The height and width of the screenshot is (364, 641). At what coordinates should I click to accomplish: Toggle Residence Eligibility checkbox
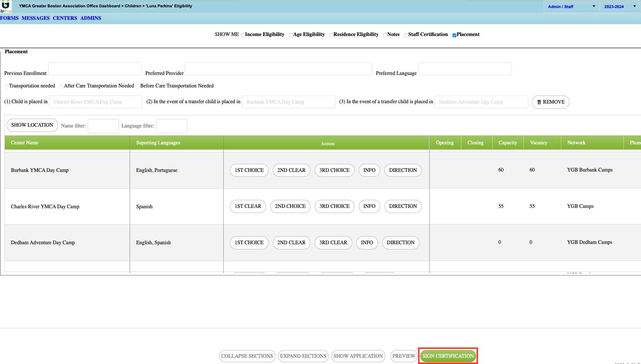coord(331,35)
